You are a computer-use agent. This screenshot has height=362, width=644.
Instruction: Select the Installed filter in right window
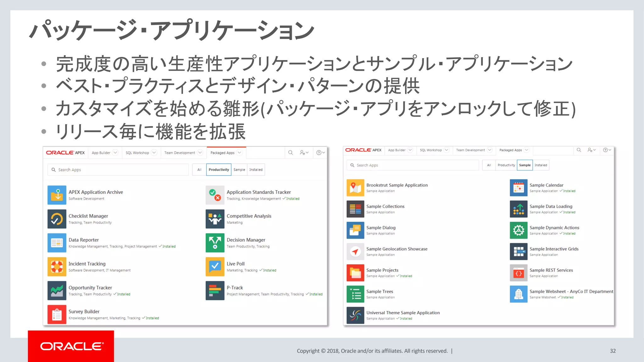541,165
